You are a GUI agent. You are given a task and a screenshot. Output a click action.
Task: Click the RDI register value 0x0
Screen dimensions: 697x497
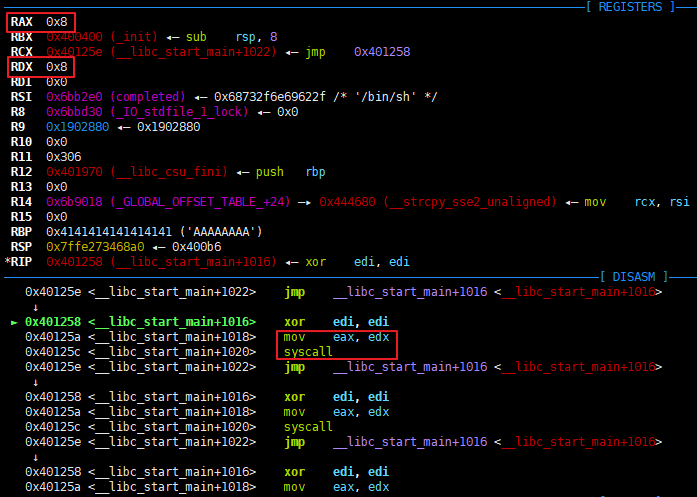(x=56, y=82)
